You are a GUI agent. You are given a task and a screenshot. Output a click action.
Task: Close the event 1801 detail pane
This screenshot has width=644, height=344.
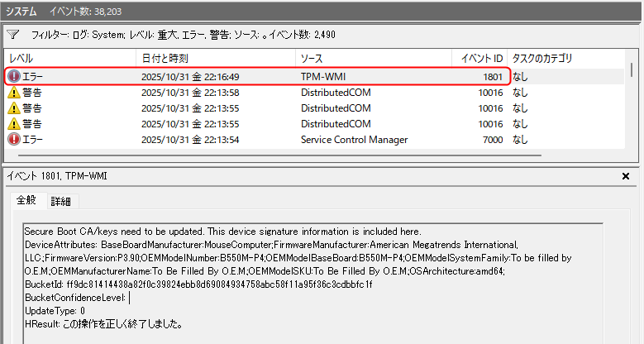625,175
